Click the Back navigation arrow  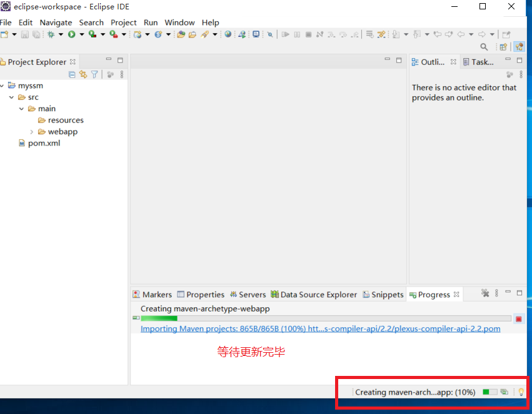pyautogui.click(x=460, y=34)
